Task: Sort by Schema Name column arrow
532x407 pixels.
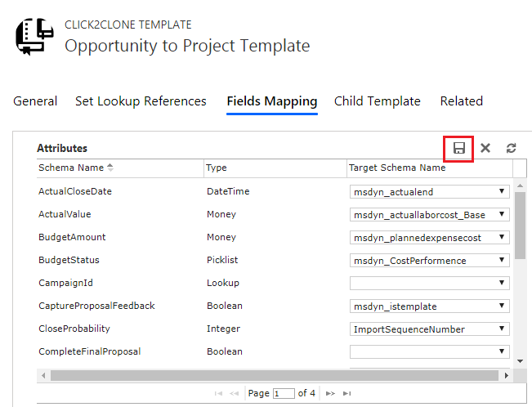Action: pos(110,168)
